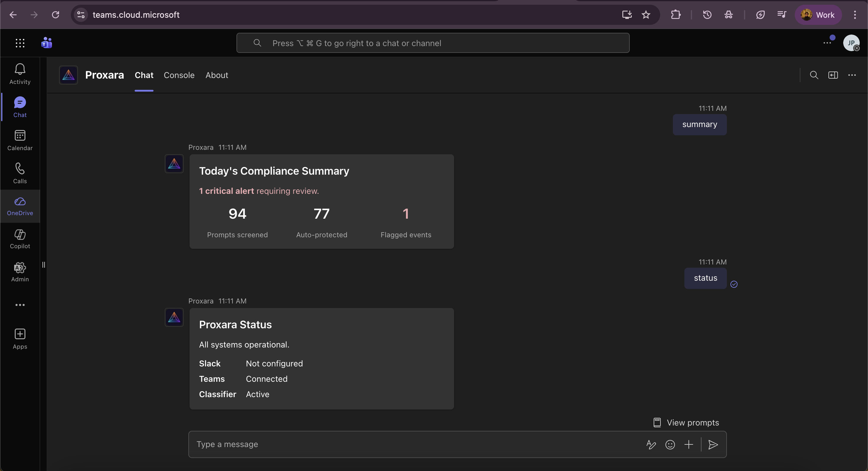Image resolution: width=868 pixels, height=471 pixels.
Task: Click the Teams search box
Action: [x=433, y=43]
